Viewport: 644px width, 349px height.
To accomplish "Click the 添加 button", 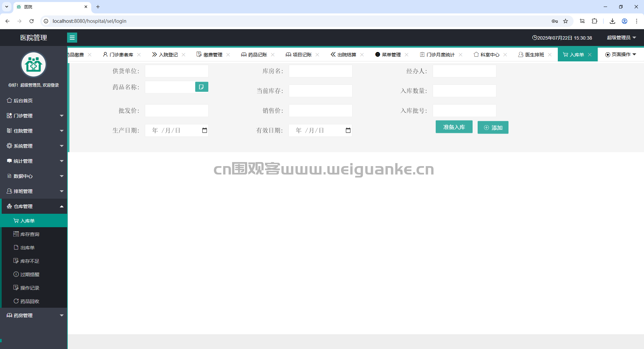I will pyautogui.click(x=493, y=128).
